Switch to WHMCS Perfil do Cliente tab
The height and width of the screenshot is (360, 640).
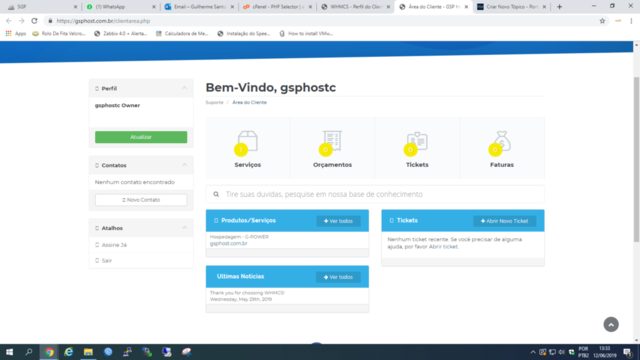pos(356,7)
